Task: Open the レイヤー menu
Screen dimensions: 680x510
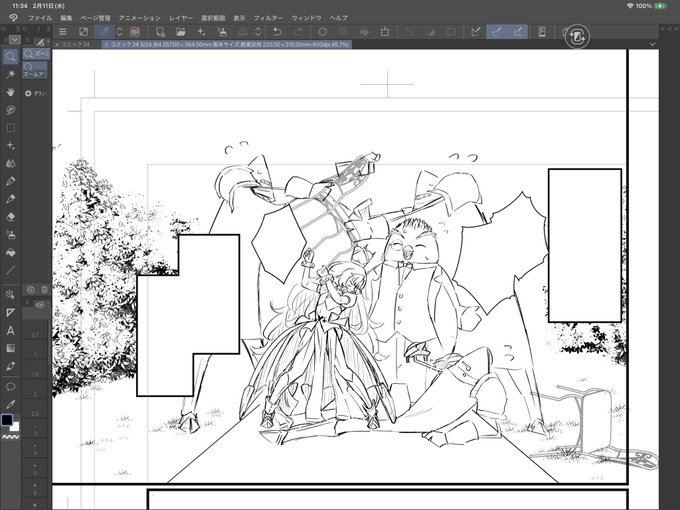Action: 181,18
